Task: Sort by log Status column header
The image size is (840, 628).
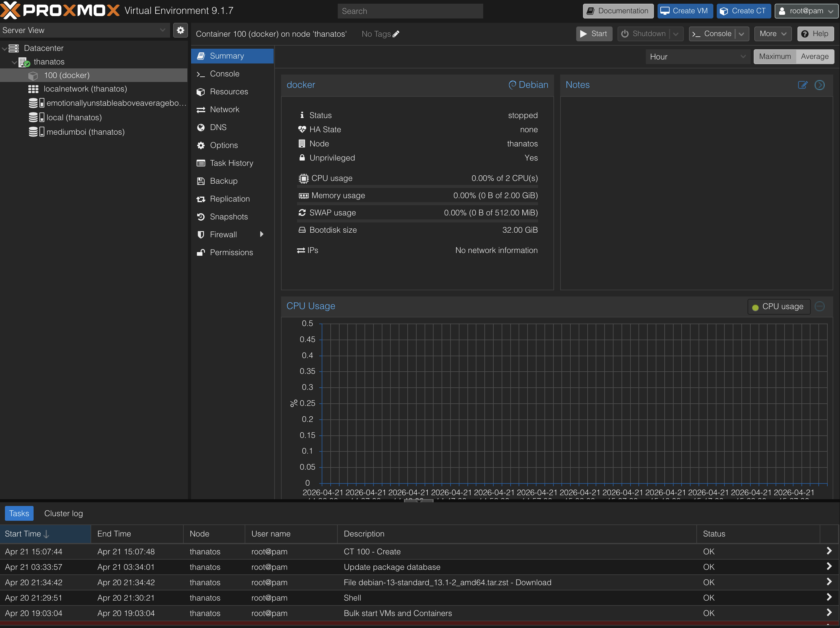Action: (x=758, y=534)
